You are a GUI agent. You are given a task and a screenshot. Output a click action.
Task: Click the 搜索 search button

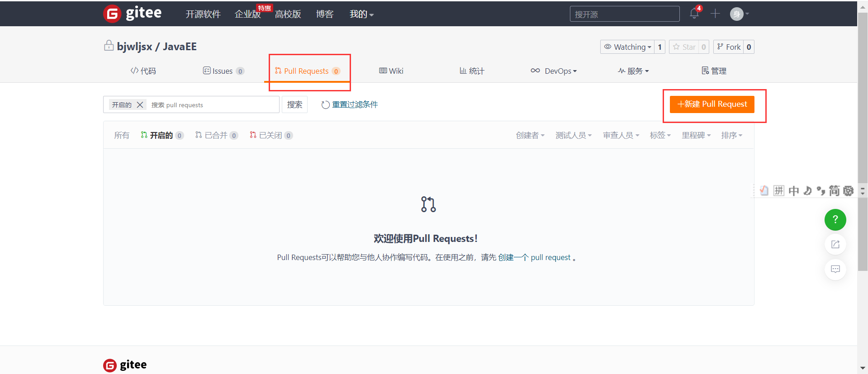(x=294, y=104)
